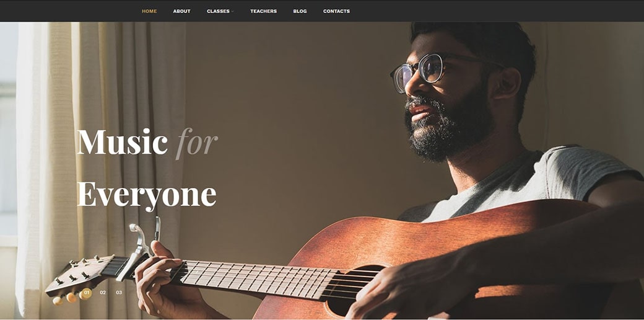644x320 pixels.
Task: Click the italic word 'for' in the headline
Action: pyautogui.click(x=197, y=143)
